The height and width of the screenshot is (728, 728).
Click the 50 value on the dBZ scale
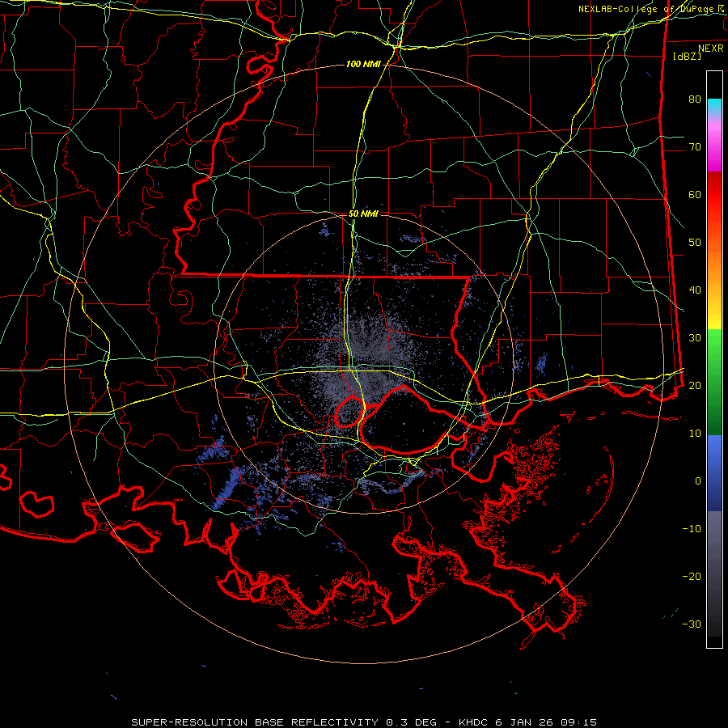695,243
